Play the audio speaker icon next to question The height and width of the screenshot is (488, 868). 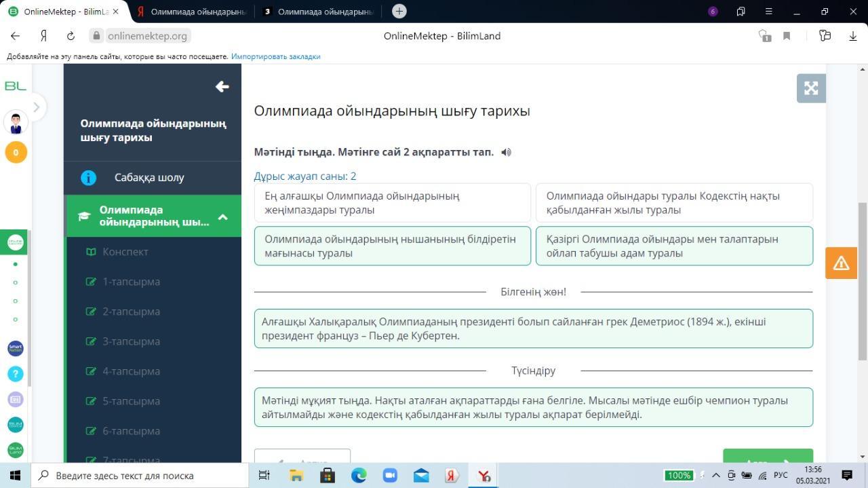coord(506,152)
